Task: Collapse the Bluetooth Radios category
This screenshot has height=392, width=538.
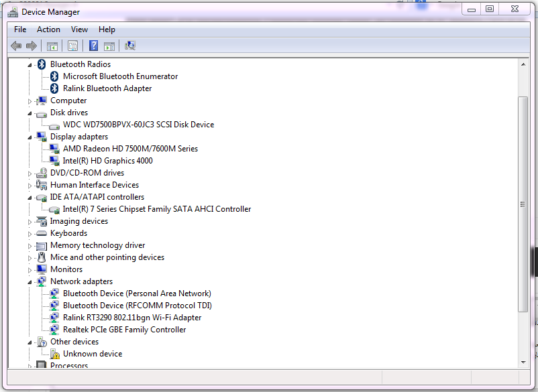Action: 30,65
